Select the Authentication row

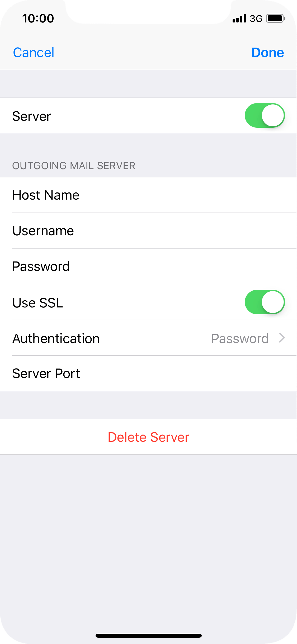point(148,338)
